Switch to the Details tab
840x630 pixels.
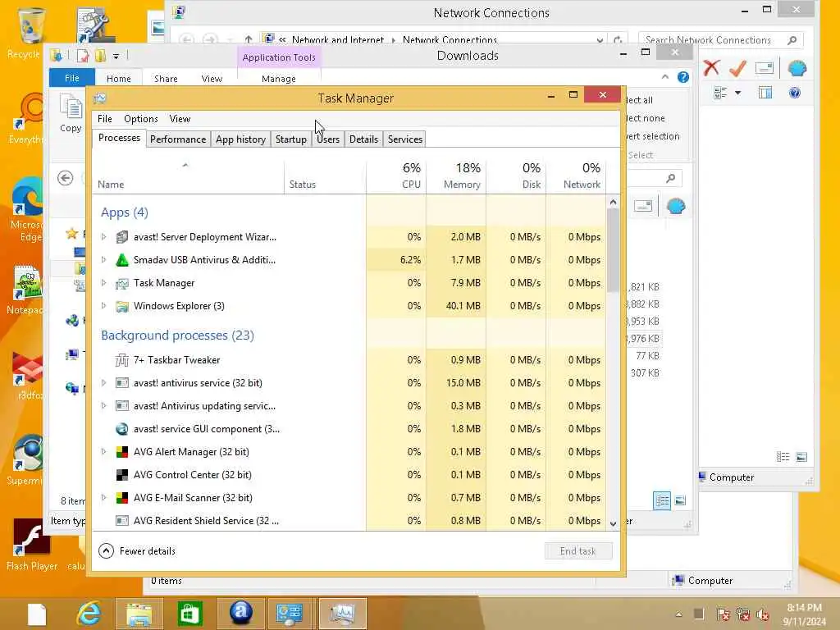[x=363, y=139]
